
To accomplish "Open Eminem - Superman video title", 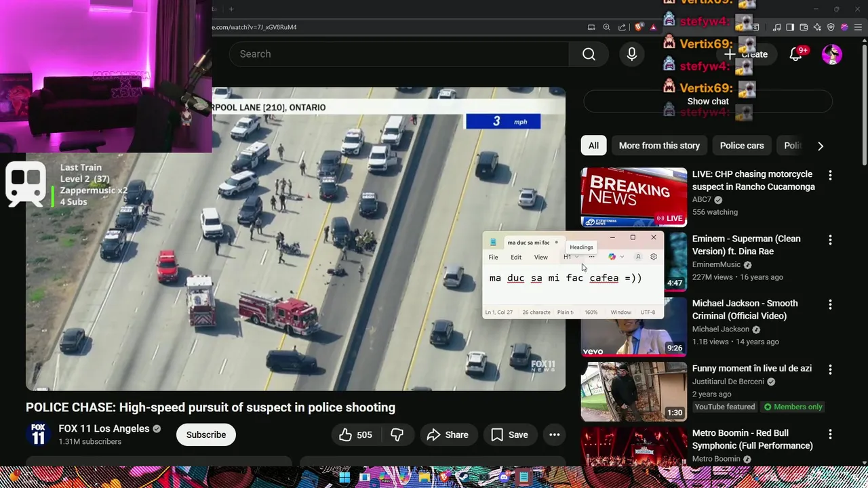I will pos(746,245).
